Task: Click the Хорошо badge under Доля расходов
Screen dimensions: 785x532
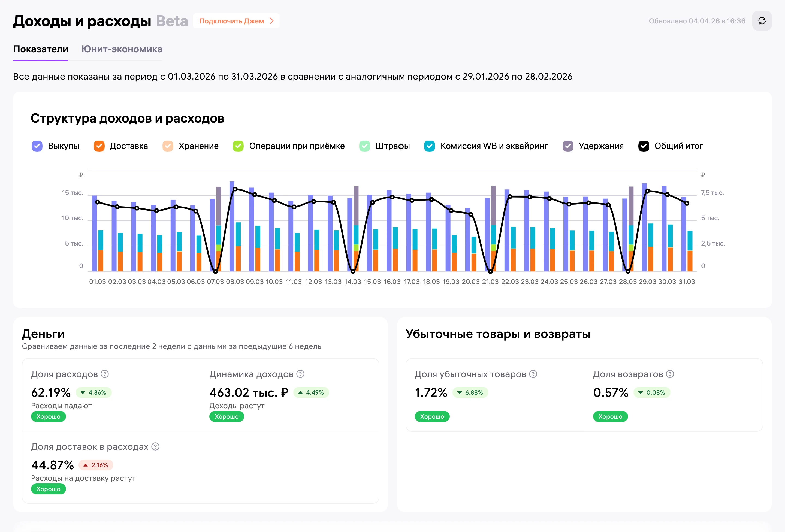Action: pos(48,416)
